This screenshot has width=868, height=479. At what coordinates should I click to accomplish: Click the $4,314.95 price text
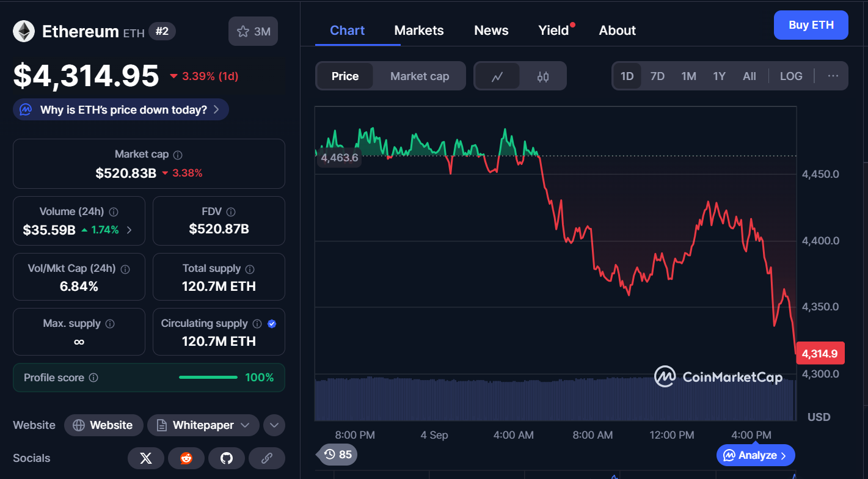86,76
